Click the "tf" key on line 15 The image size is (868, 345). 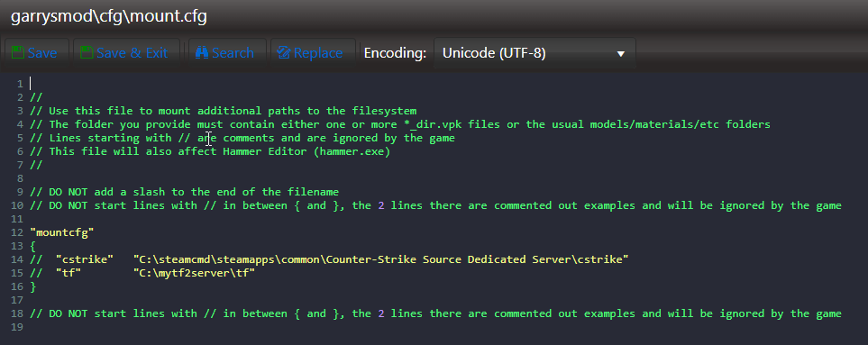pos(69,273)
